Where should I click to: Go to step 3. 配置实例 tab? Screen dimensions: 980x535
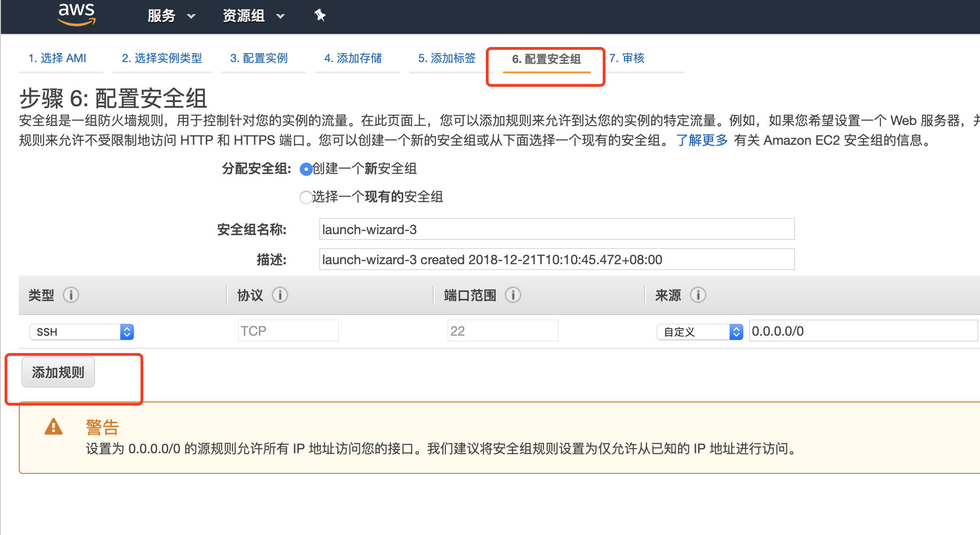(x=259, y=58)
